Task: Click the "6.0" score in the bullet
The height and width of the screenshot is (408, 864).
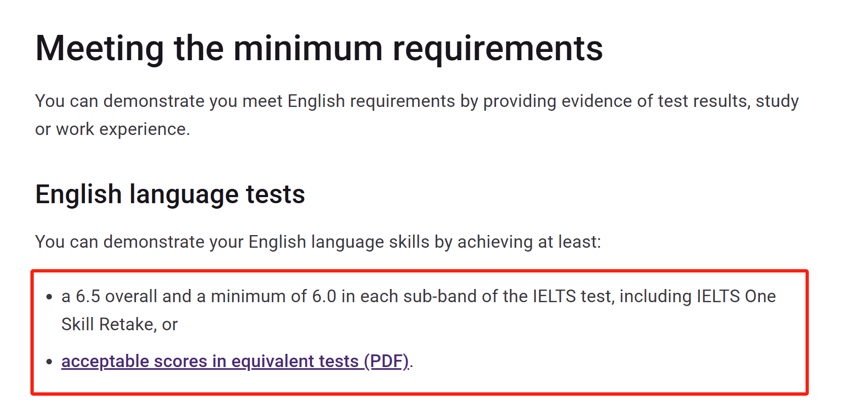Action: tap(325, 297)
